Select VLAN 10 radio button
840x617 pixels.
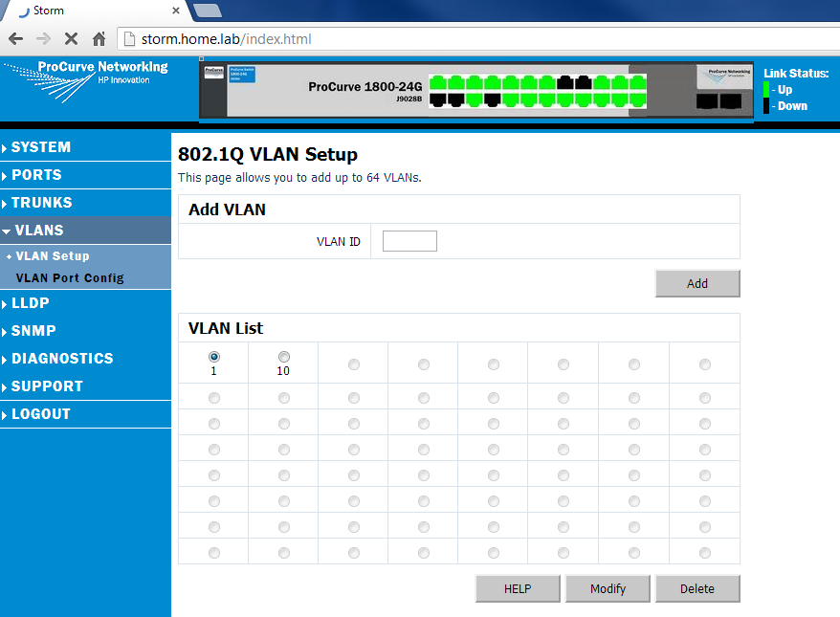click(x=283, y=357)
